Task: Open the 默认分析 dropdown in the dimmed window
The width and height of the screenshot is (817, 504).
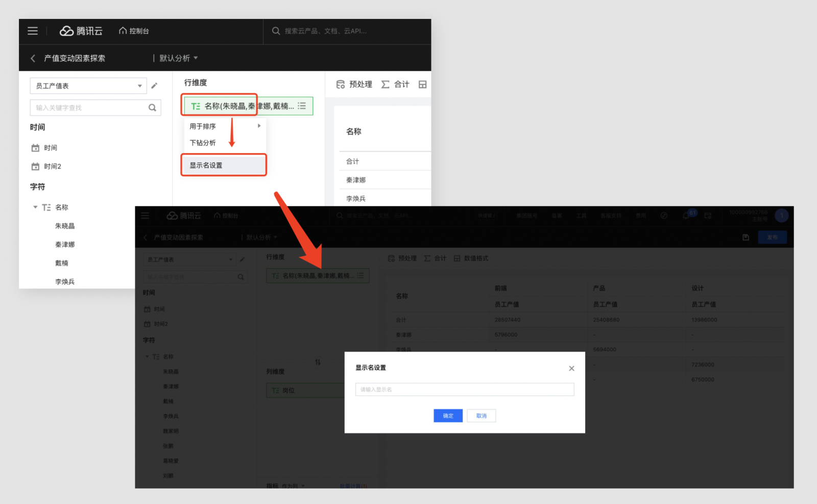Action: [x=261, y=237]
